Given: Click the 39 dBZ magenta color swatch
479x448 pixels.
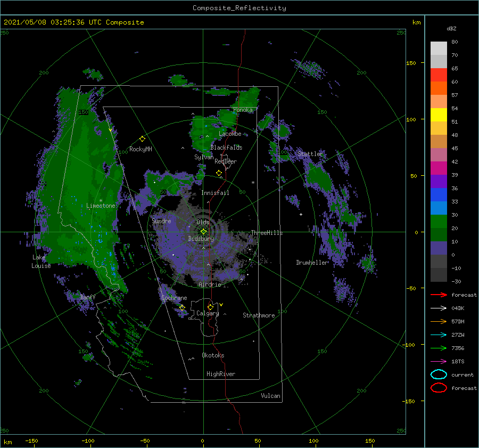Looking at the screenshot, I should point(439,168).
